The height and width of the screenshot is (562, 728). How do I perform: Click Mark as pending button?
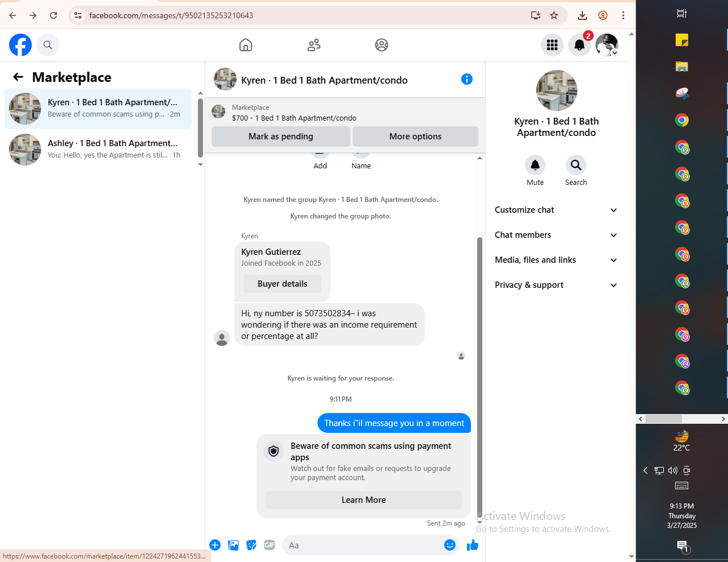point(281,137)
